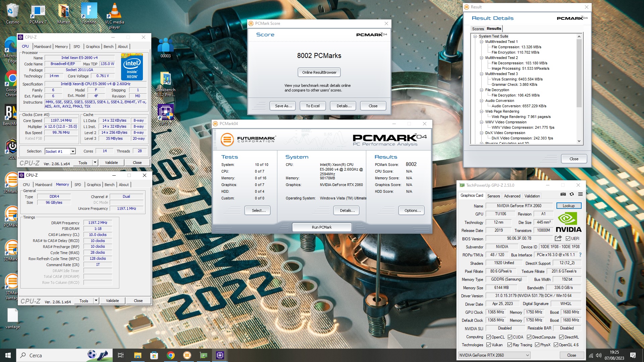Collapse the Multithreaded Test 1 node
The width and height of the screenshot is (644, 362).
482,42
